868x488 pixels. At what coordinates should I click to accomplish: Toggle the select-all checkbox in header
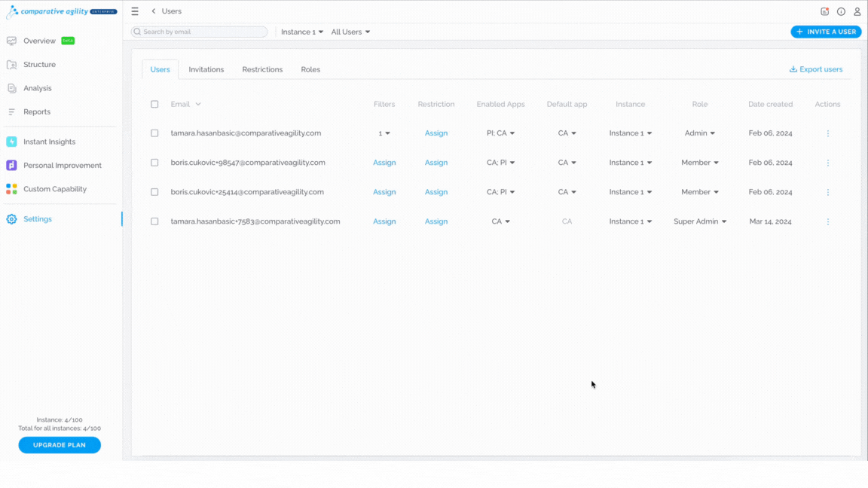pyautogui.click(x=154, y=104)
